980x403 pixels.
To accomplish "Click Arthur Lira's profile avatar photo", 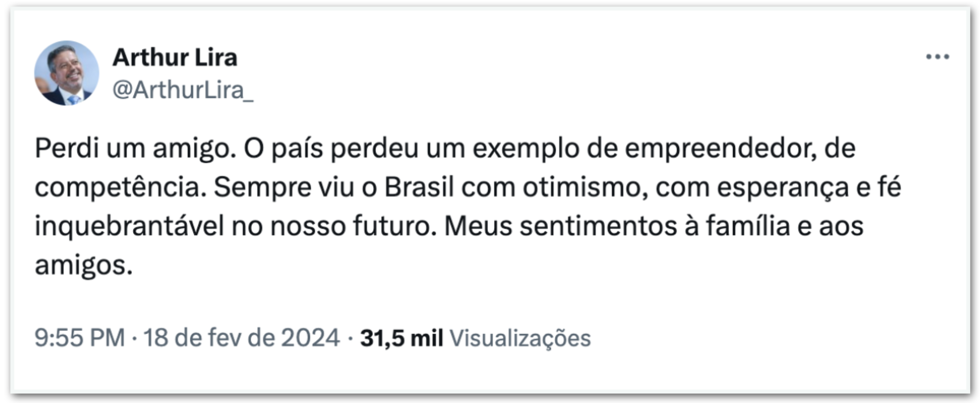I will coord(66,73).
